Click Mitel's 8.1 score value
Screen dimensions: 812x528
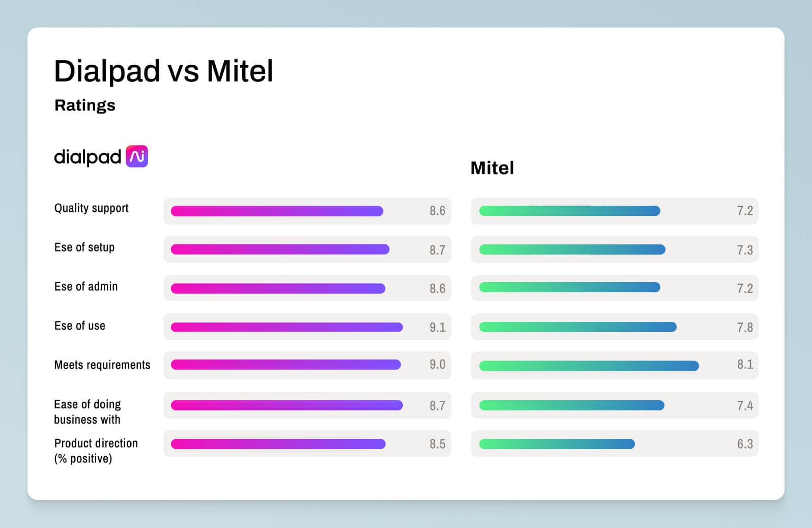745,365
